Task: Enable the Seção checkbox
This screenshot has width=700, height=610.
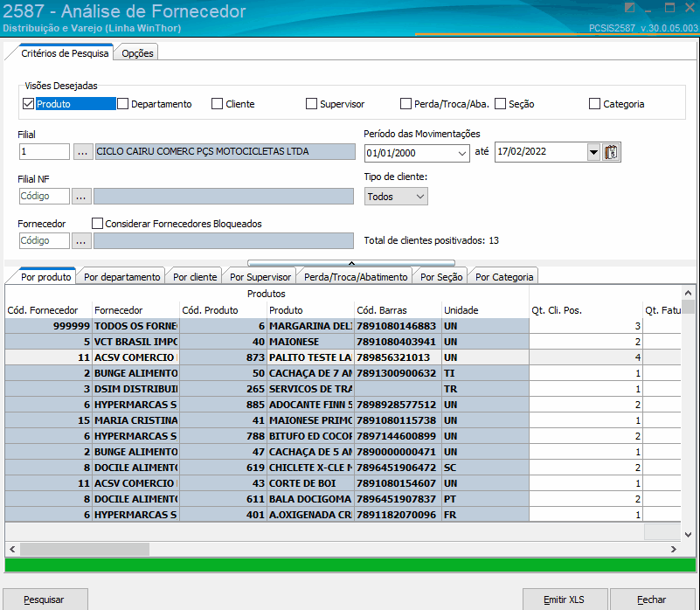Action: click(x=501, y=104)
